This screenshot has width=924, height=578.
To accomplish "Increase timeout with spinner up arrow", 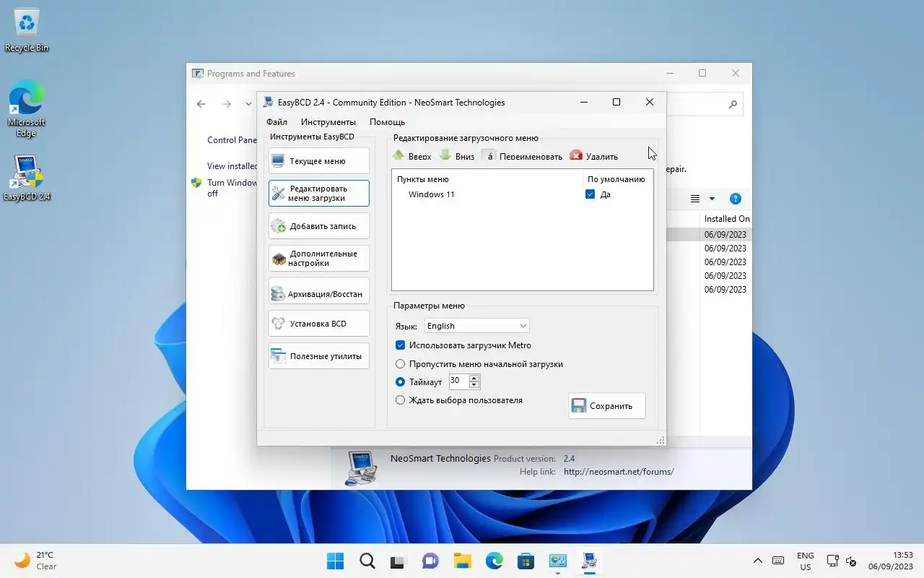I will pos(474,378).
